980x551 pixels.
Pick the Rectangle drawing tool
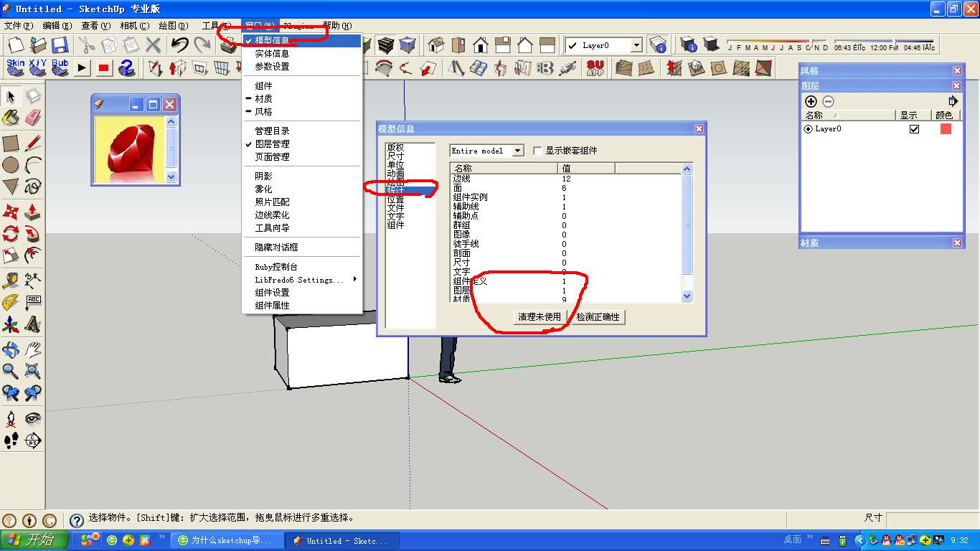pyautogui.click(x=10, y=141)
